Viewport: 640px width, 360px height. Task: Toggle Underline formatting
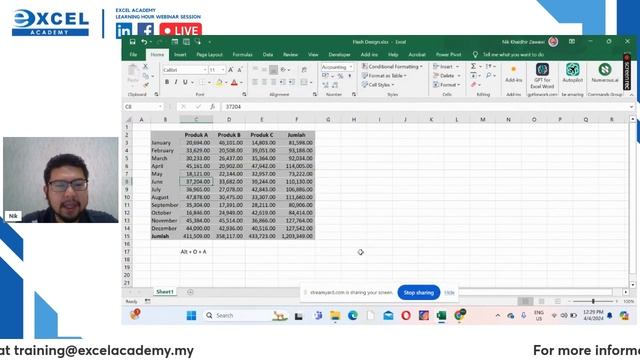click(x=185, y=82)
